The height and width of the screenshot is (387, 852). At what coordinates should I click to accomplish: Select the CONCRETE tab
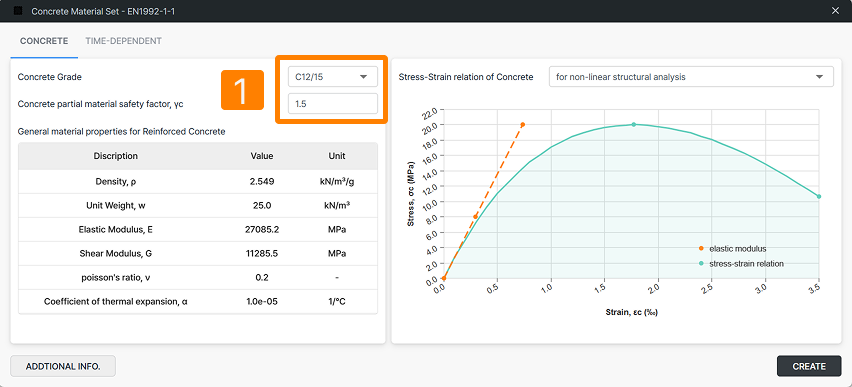(x=44, y=41)
